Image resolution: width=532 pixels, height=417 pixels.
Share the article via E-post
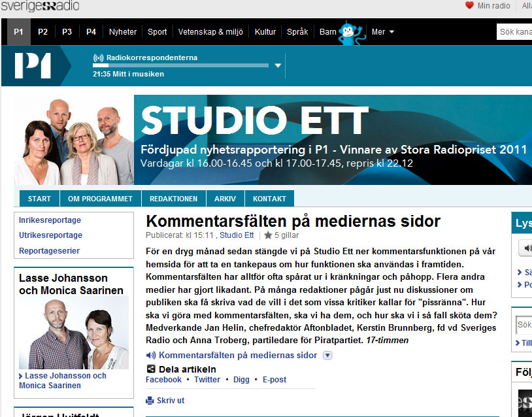[274, 380]
